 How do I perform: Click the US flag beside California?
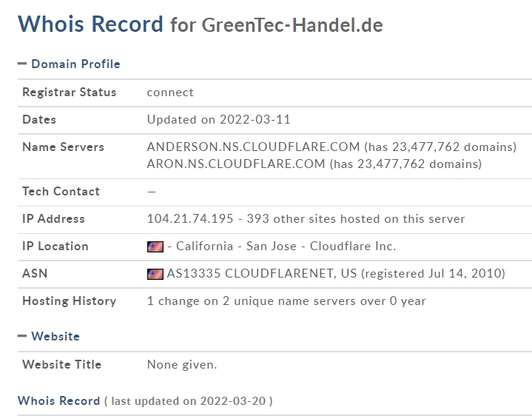pos(155,246)
